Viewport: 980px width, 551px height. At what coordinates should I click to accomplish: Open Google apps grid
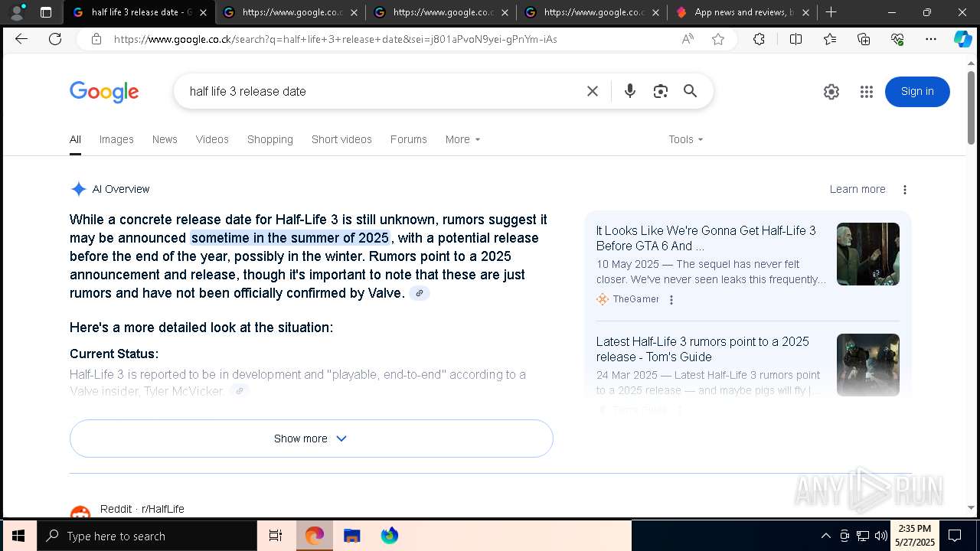pyautogui.click(x=867, y=92)
